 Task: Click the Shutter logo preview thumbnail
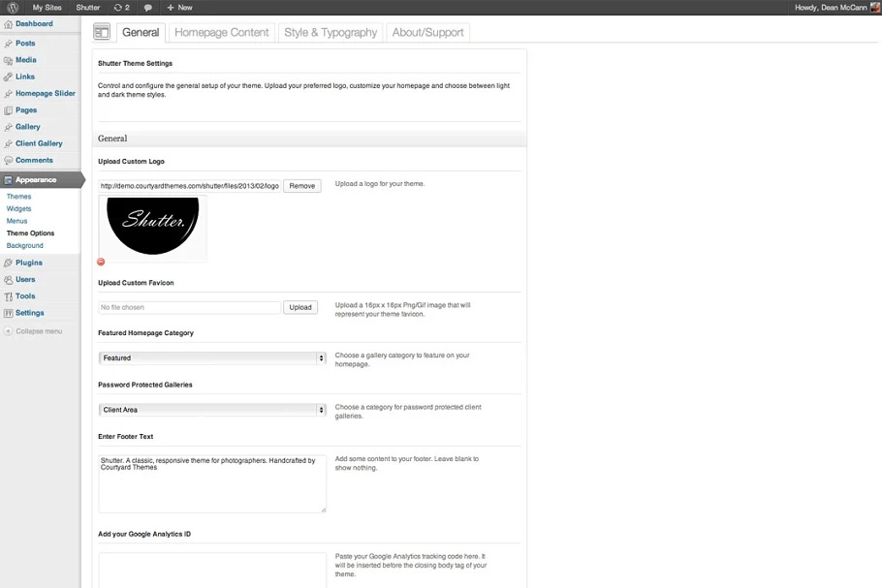(153, 226)
